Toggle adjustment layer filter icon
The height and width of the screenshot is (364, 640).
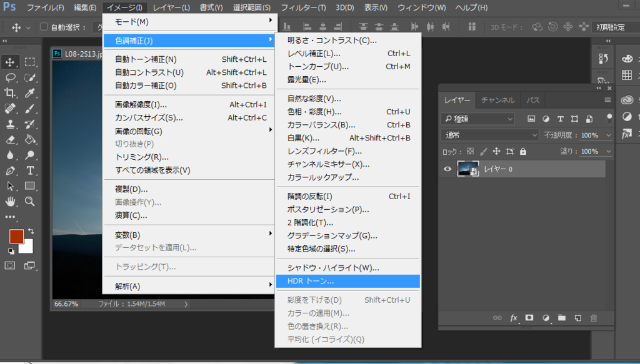click(546, 119)
